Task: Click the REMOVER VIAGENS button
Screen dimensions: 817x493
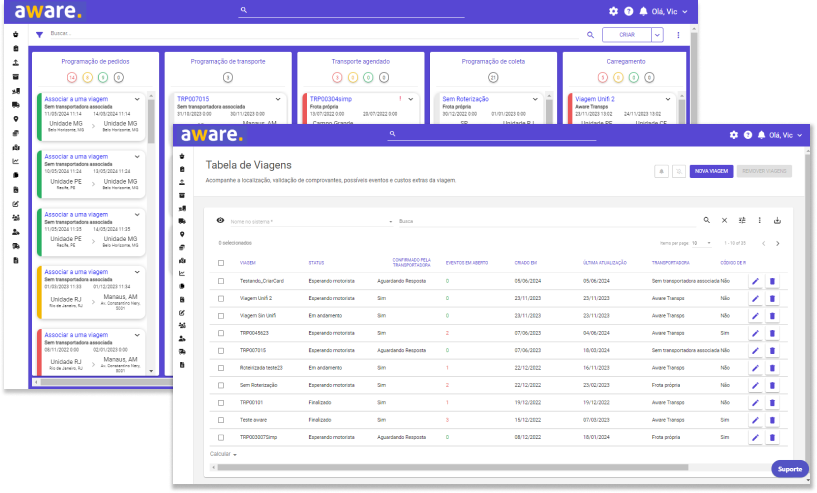Action: pos(764,171)
